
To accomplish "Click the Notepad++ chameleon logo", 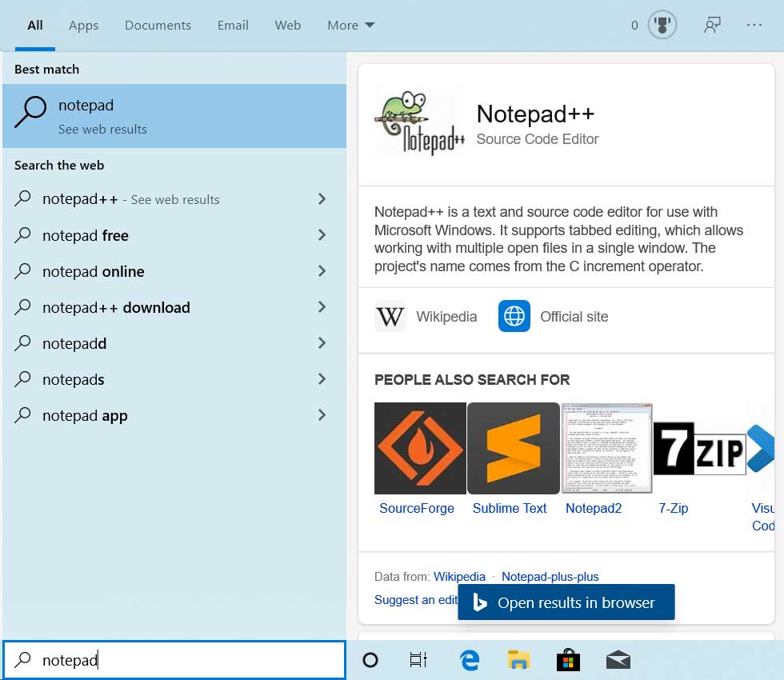I will (420, 123).
